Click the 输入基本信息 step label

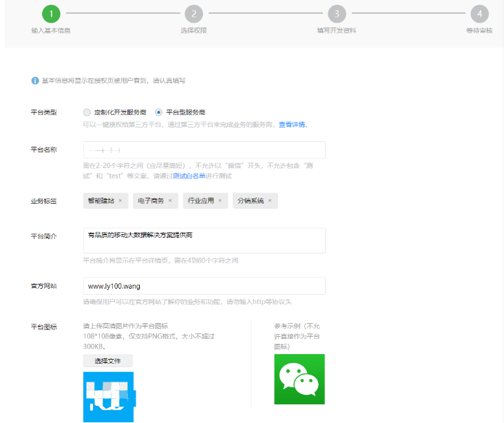[50, 31]
